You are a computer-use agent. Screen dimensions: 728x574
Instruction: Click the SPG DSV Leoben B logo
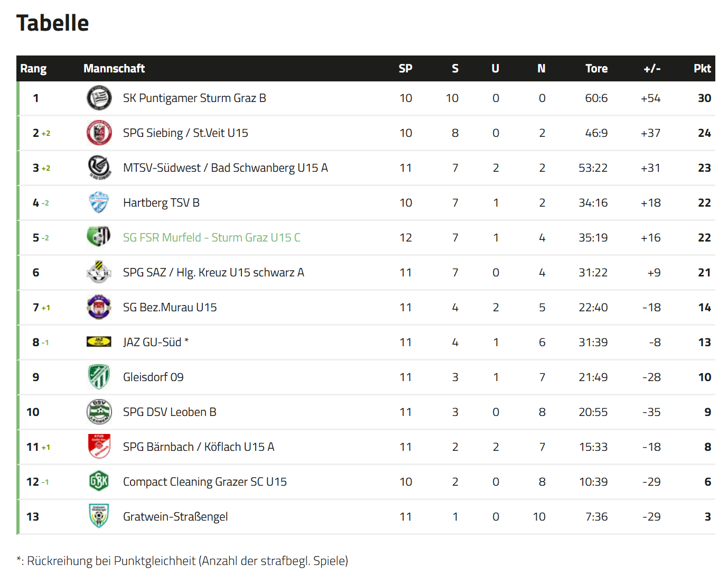click(x=99, y=412)
